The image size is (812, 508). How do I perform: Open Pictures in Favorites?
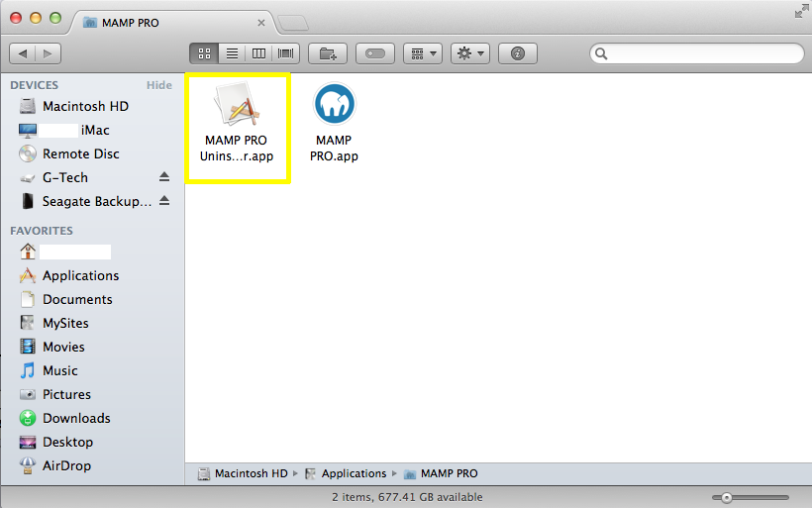pos(66,394)
